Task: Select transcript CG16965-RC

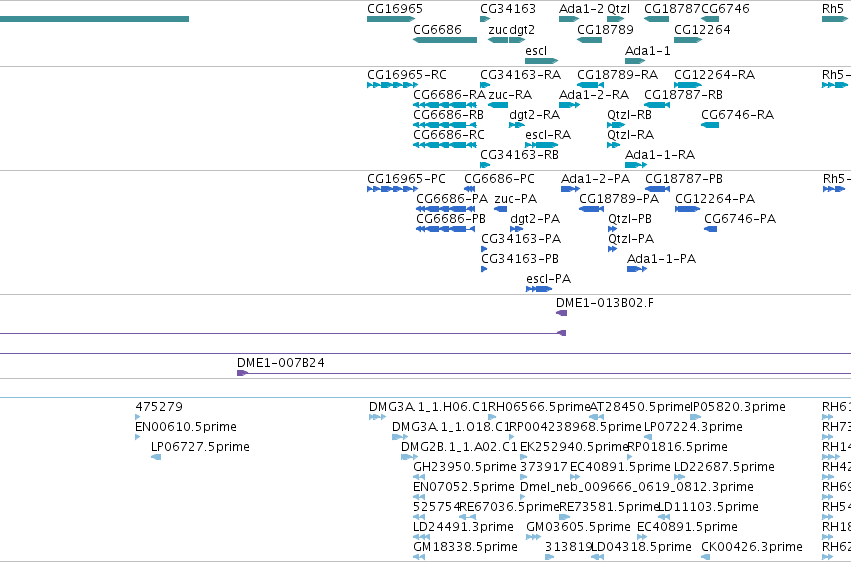Action: click(x=392, y=85)
